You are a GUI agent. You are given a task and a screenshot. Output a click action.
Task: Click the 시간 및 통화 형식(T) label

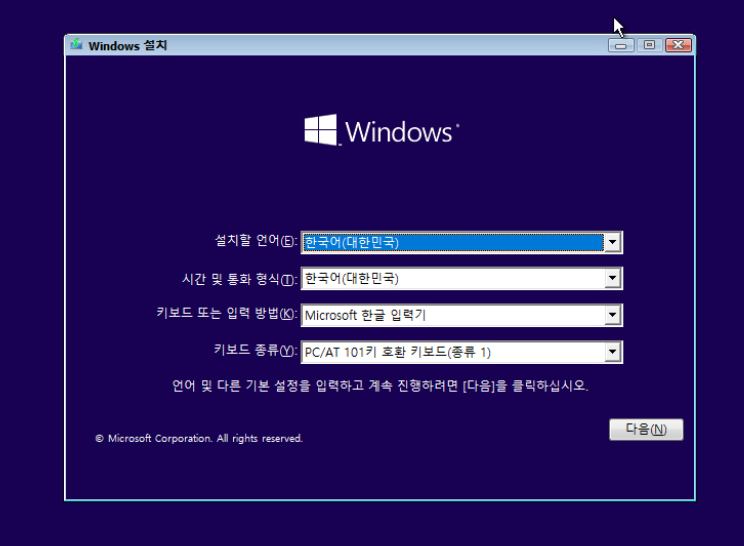[240, 278]
